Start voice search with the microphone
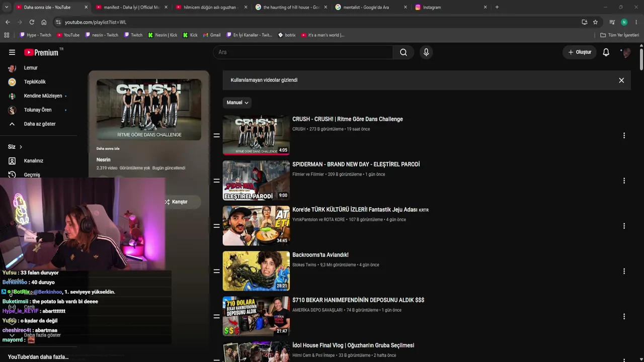This screenshot has width=644, height=362. click(x=426, y=52)
